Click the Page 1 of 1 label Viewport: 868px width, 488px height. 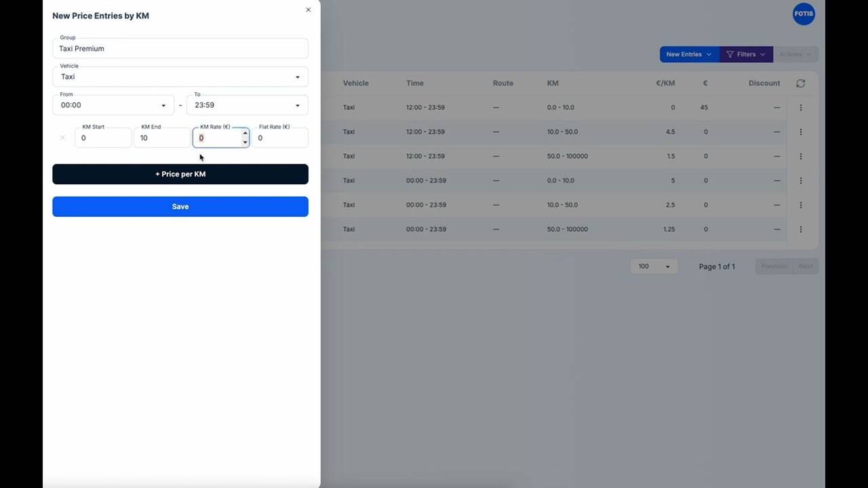[x=717, y=266]
